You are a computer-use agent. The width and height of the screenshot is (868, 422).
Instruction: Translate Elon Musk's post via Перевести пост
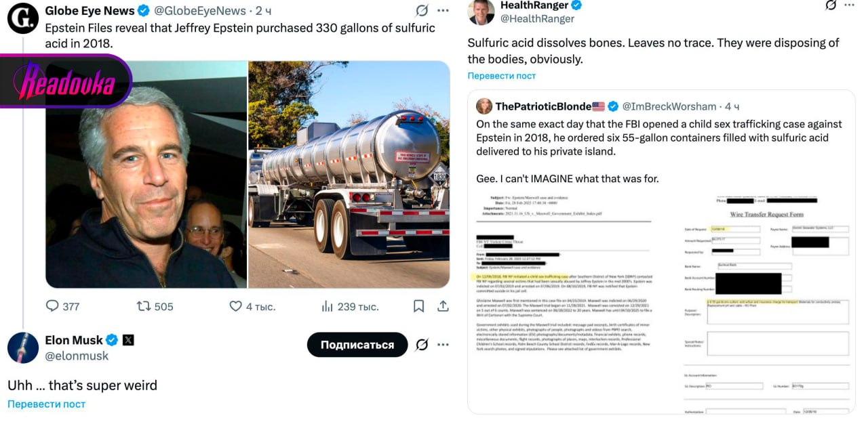(46, 404)
